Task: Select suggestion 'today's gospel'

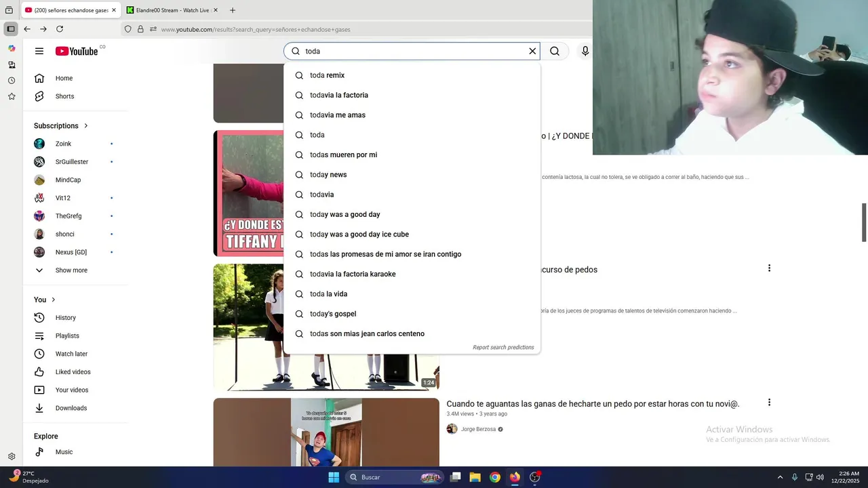Action: pyautogui.click(x=412, y=314)
